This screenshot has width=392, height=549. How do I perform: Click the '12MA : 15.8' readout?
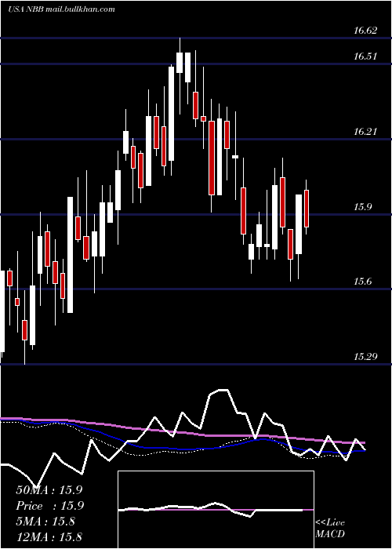coord(49,536)
